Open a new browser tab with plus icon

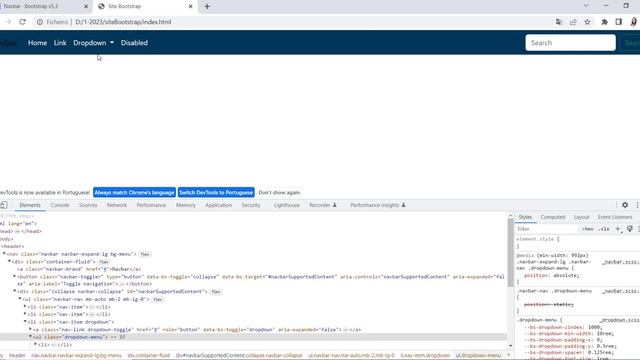pyautogui.click(x=207, y=6)
